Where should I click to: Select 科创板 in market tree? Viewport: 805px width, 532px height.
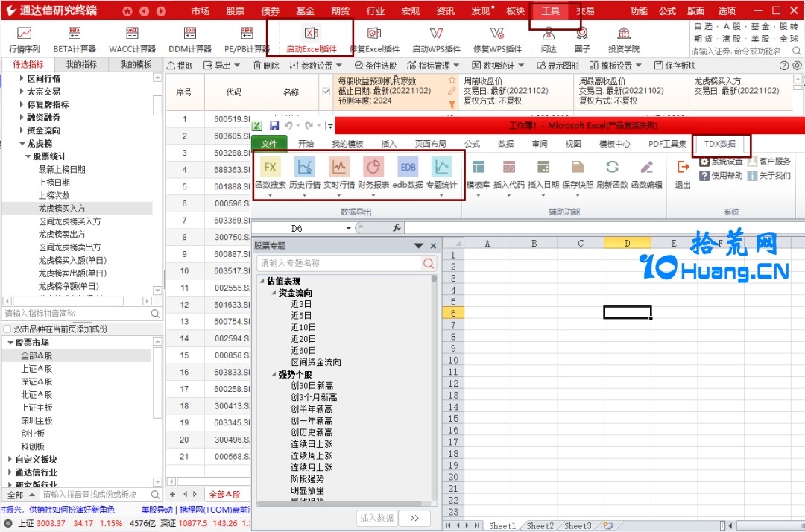(33, 446)
